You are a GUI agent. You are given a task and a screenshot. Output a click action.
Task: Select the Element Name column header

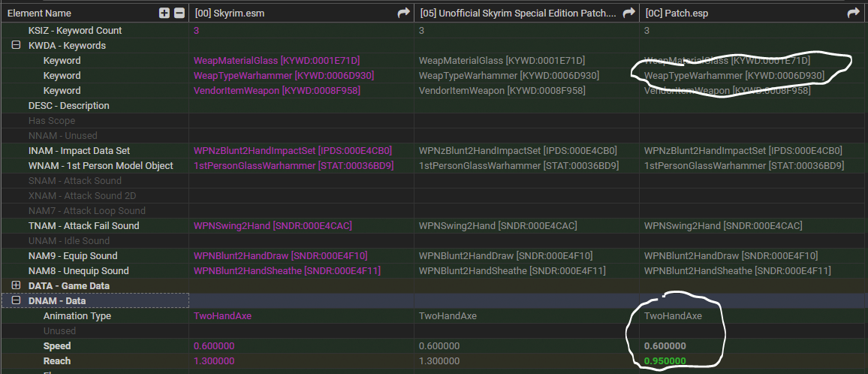point(39,13)
